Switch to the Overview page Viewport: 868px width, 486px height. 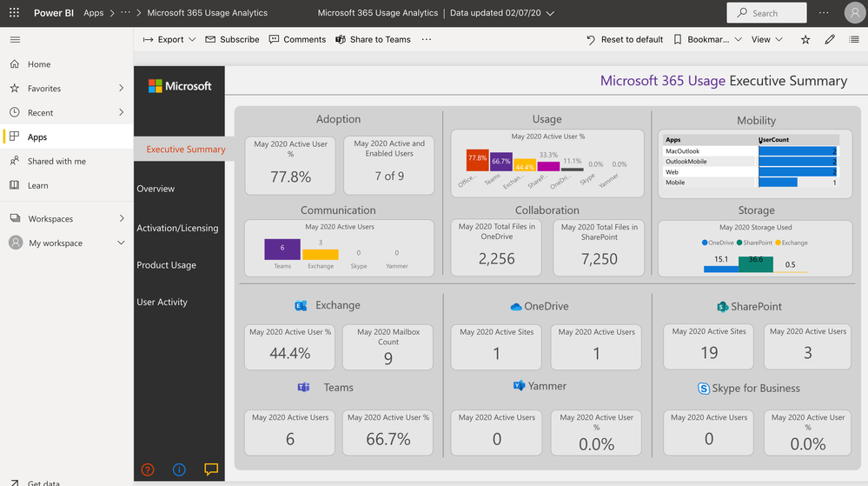[x=156, y=189]
